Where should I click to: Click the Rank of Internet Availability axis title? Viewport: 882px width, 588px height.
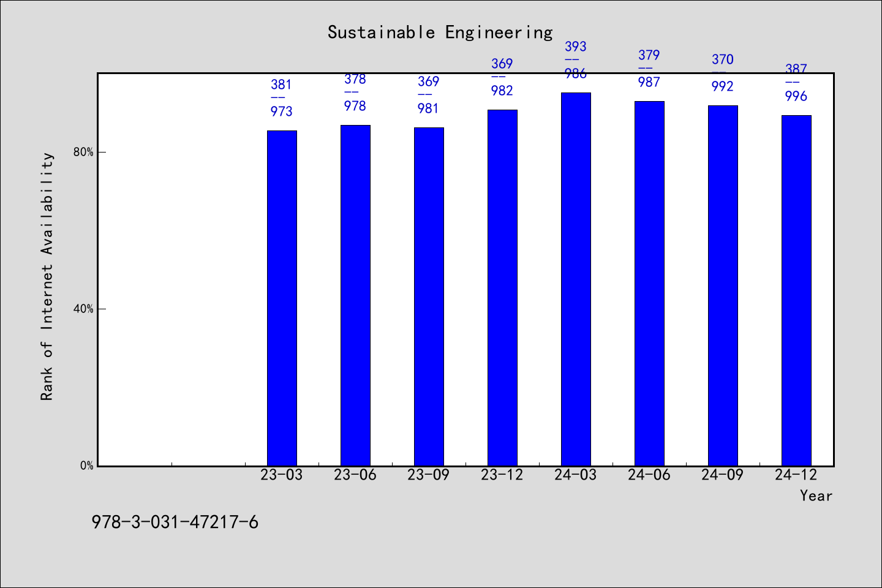47,276
